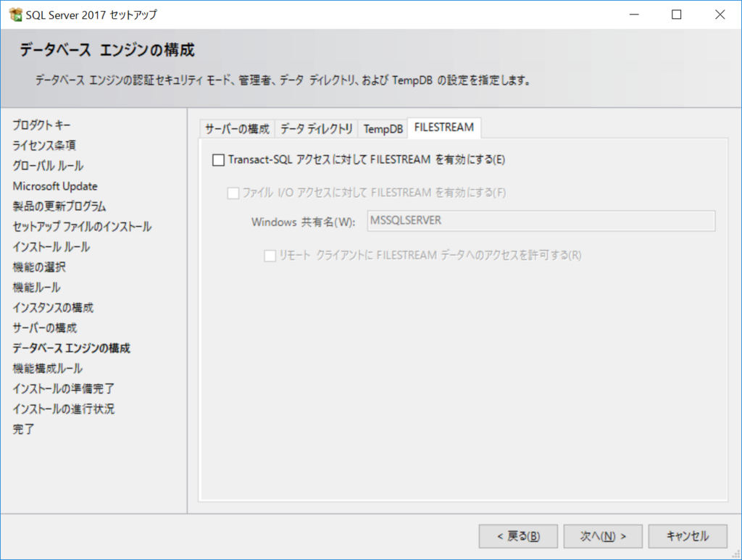Click the SQL Server setup title bar icon
This screenshot has height=560, width=742.
click(16, 14)
